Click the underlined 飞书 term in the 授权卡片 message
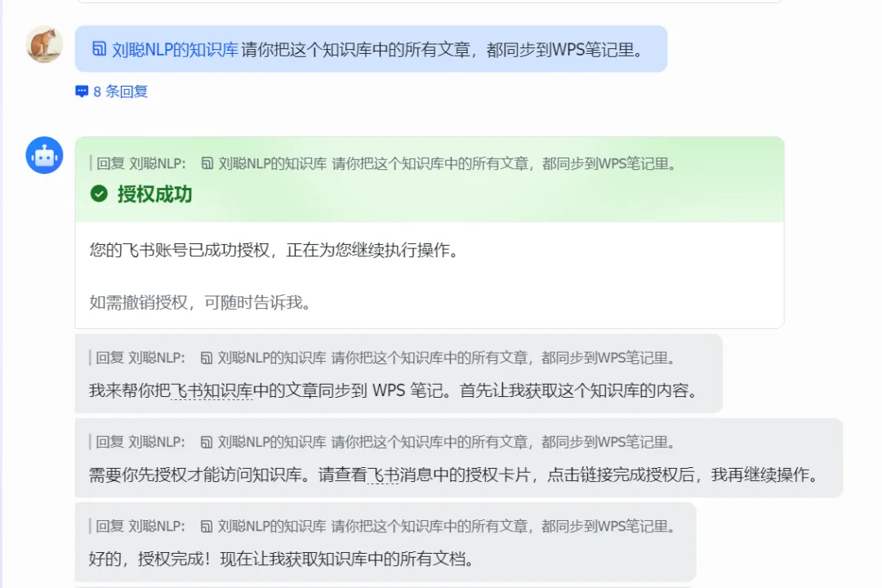 coord(383,475)
